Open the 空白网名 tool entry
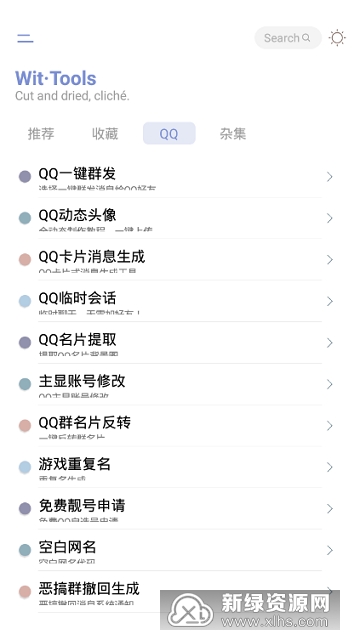The height and width of the screenshot is (640, 360). pos(176,550)
